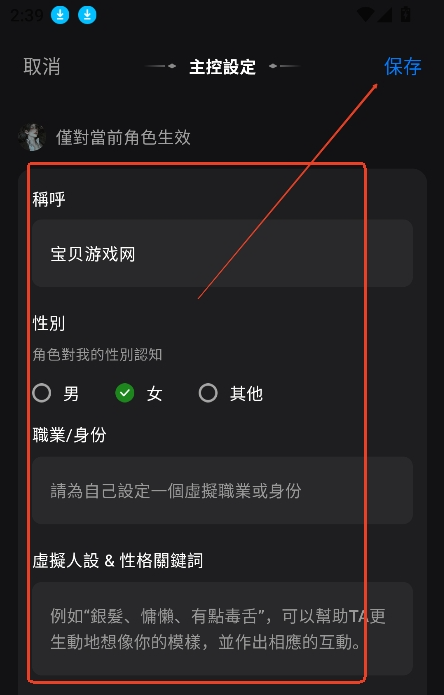
Task: Focus the 職業/身份 input field
Action: pyautogui.click(x=222, y=491)
